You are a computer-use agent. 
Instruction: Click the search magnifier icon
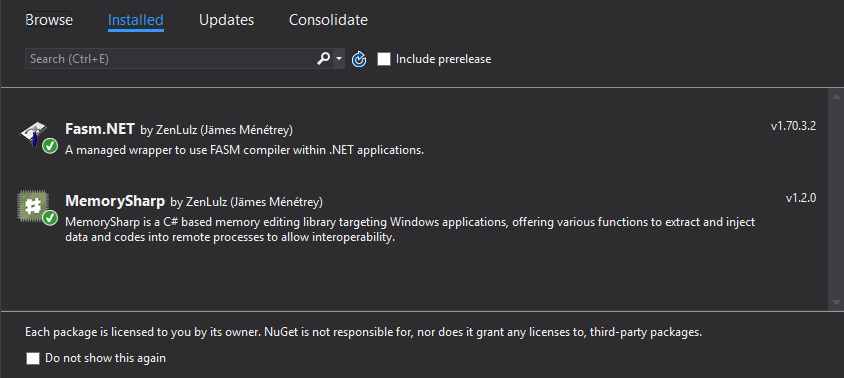323,59
